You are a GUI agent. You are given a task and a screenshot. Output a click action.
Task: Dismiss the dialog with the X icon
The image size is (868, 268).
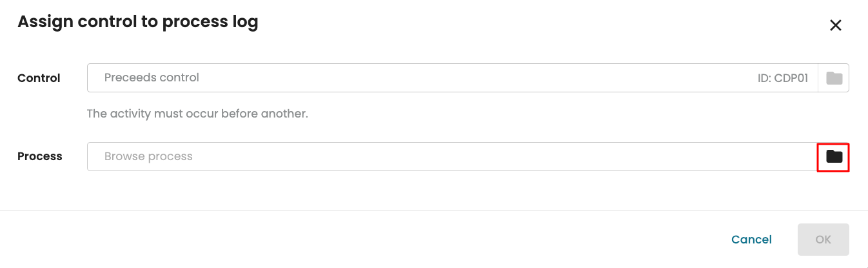coord(835,25)
